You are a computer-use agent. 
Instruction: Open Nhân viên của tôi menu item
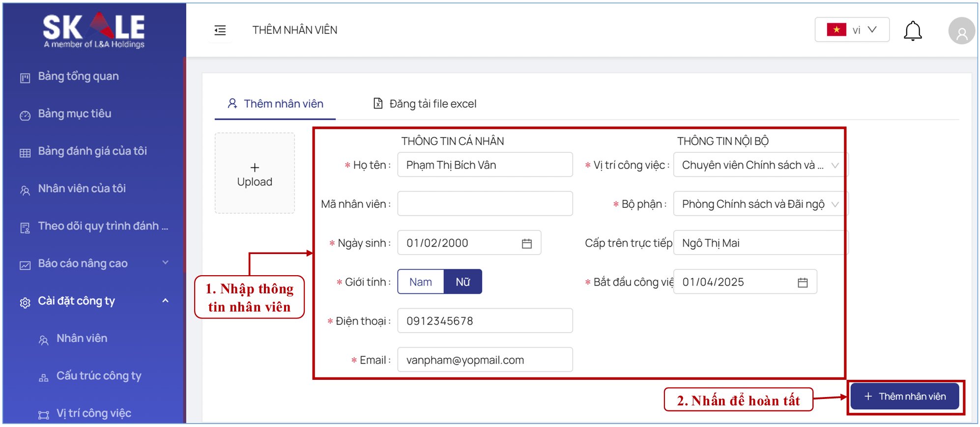[82, 189]
